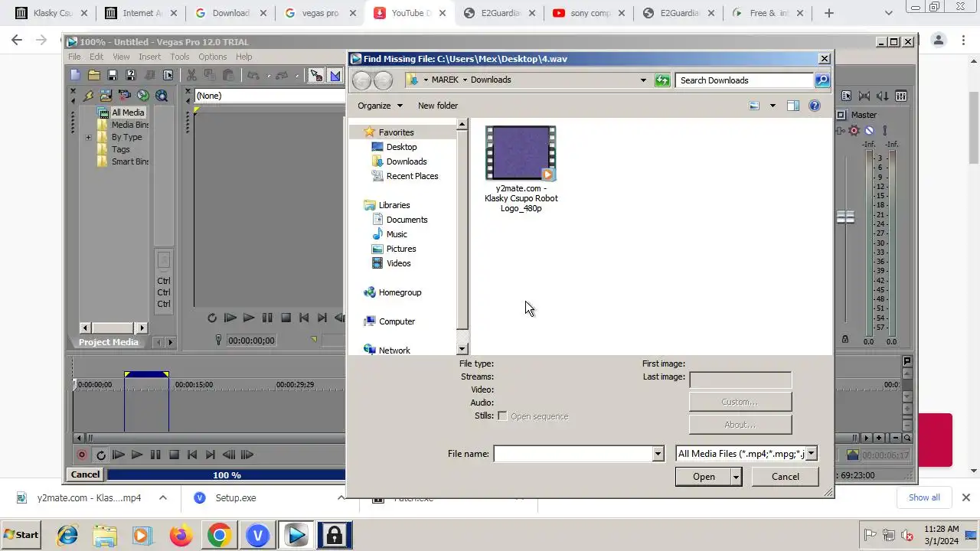Open view options dropdown arrow
The height and width of the screenshot is (551, 980).
click(x=773, y=106)
